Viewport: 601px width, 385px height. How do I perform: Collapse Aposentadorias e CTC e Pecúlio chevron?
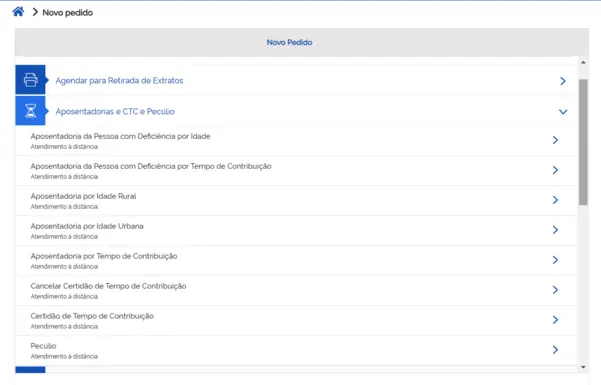tap(563, 112)
